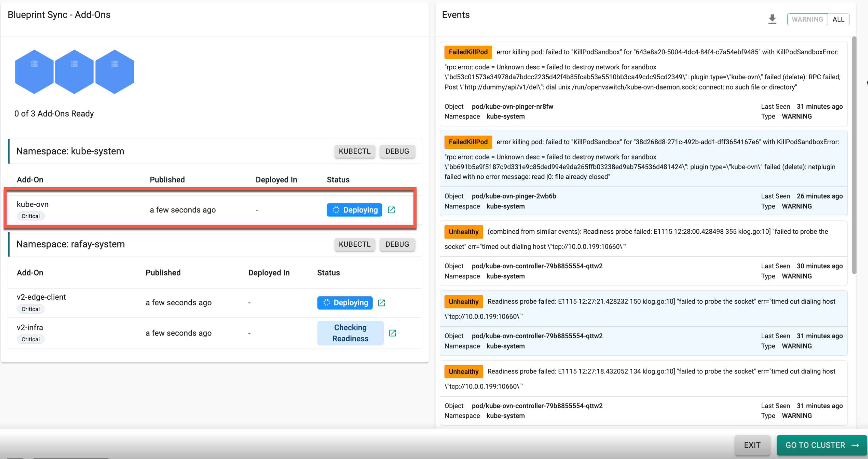Select the v2-edge-client add-on name

click(41, 297)
